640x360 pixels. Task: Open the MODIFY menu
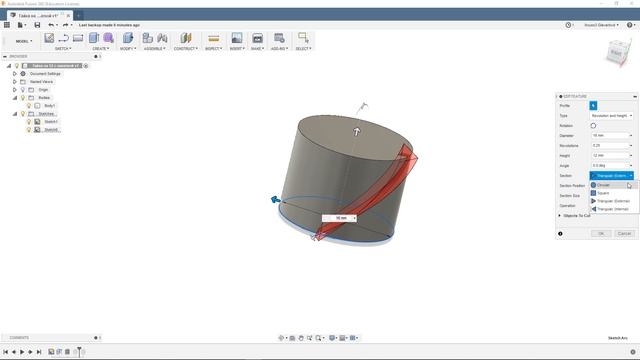[128, 49]
